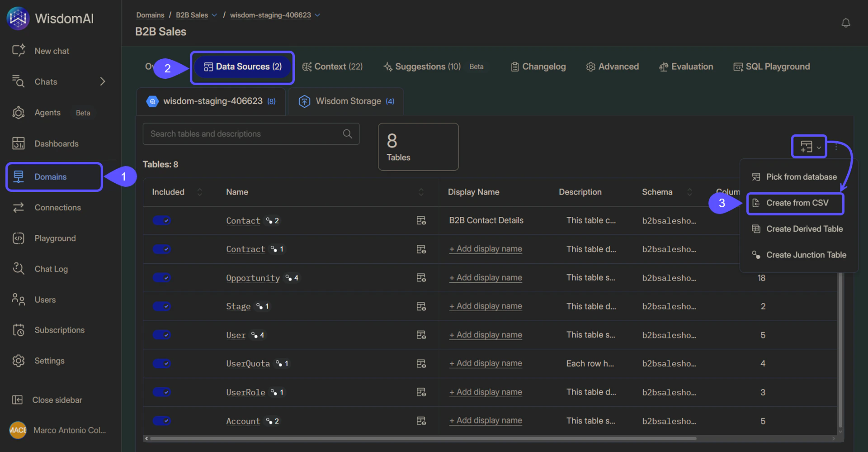The width and height of the screenshot is (868, 452).
Task: Expand the Chats submenu arrow
Action: click(x=103, y=81)
